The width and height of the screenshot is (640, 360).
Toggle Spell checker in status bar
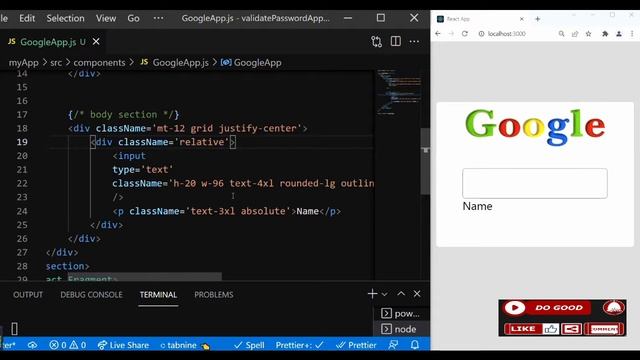249,345
